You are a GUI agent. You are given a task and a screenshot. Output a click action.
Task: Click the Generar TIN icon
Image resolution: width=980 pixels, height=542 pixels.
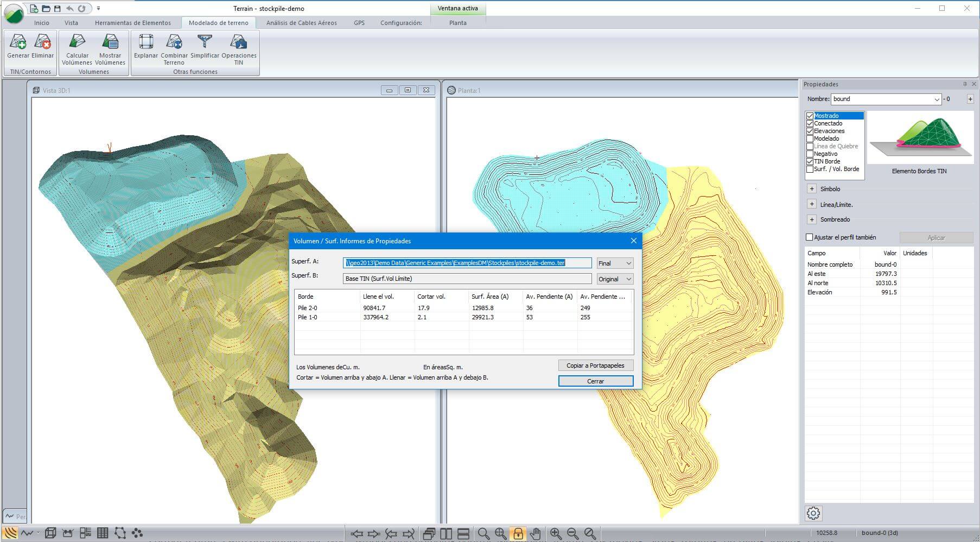click(18, 42)
